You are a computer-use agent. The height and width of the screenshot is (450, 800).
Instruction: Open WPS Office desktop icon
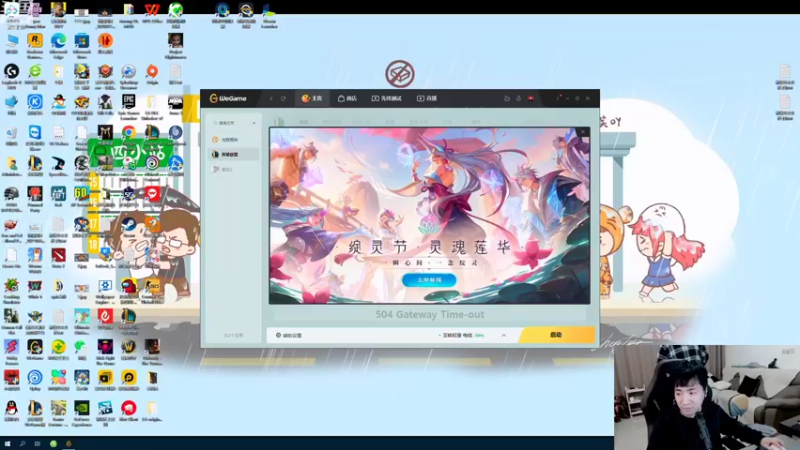pos(152,14)
